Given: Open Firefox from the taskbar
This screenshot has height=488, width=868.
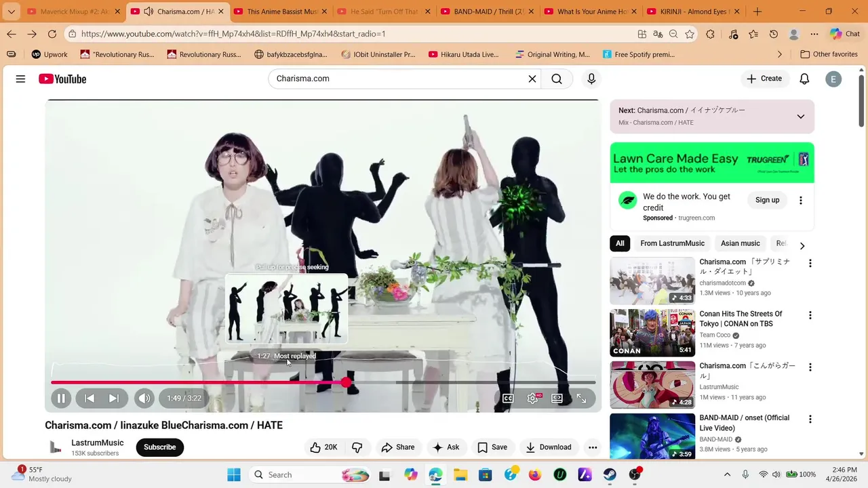Looking at the screenshot, I should pyautogui.click(x=535, y=474).
